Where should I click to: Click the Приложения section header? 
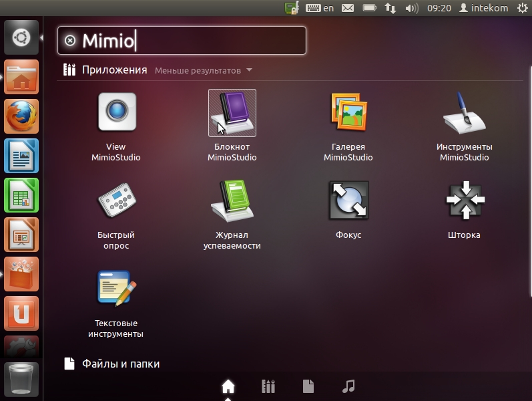[105, 70]
